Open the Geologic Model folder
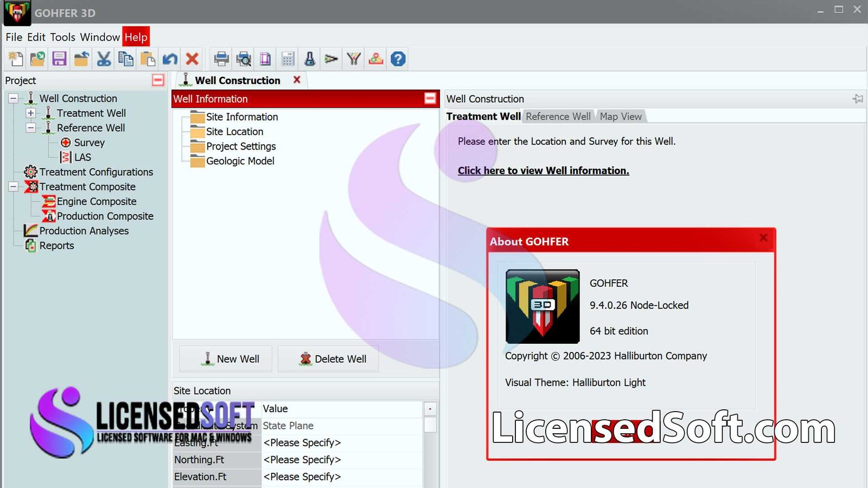Viewport: 868px width, 488px height. [240, 161]
